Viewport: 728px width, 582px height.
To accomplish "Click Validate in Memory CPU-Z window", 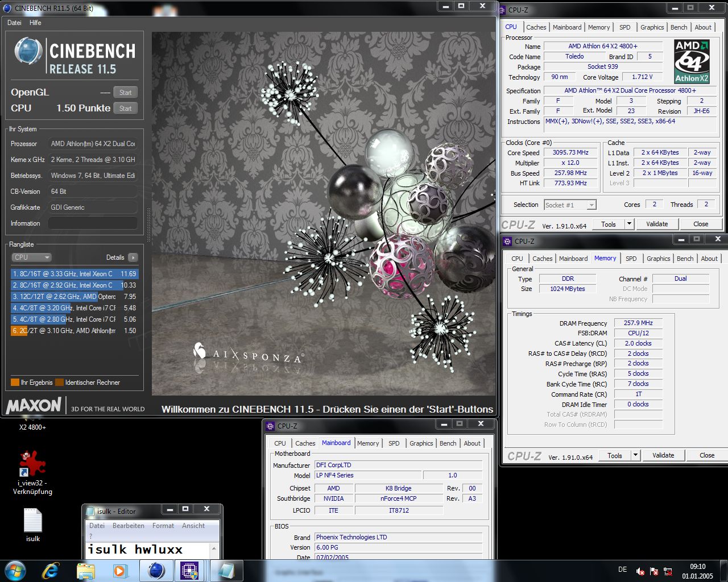I will tap(663, 455).
